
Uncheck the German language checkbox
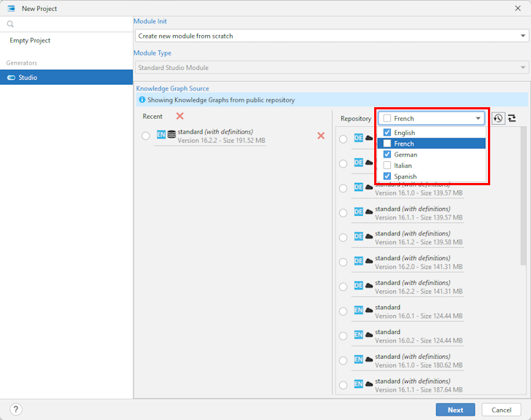coord(387,155)
